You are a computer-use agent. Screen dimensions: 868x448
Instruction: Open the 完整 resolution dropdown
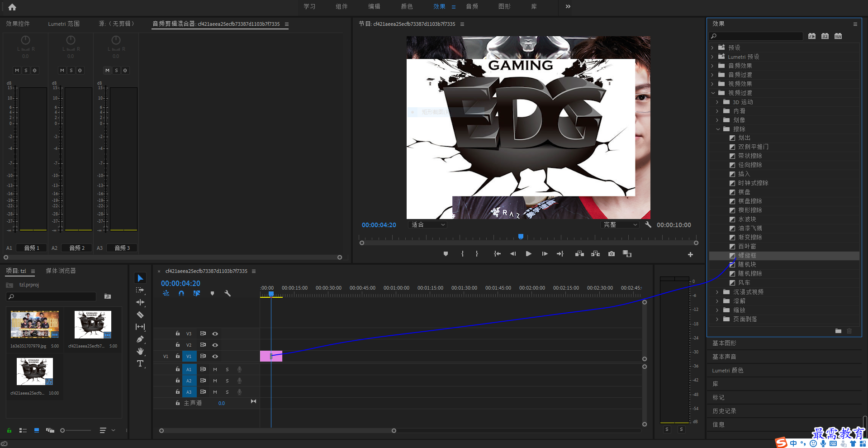pyautogui.click(x=620, y=224)
